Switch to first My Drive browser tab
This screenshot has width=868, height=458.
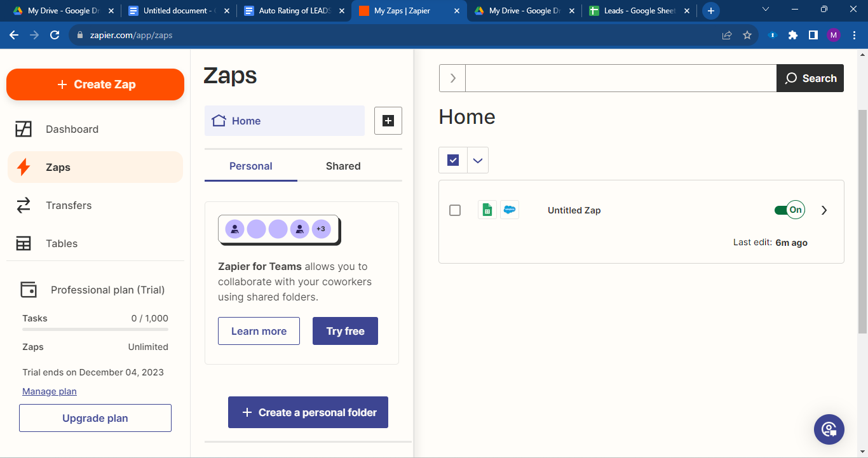pos(63,11)
